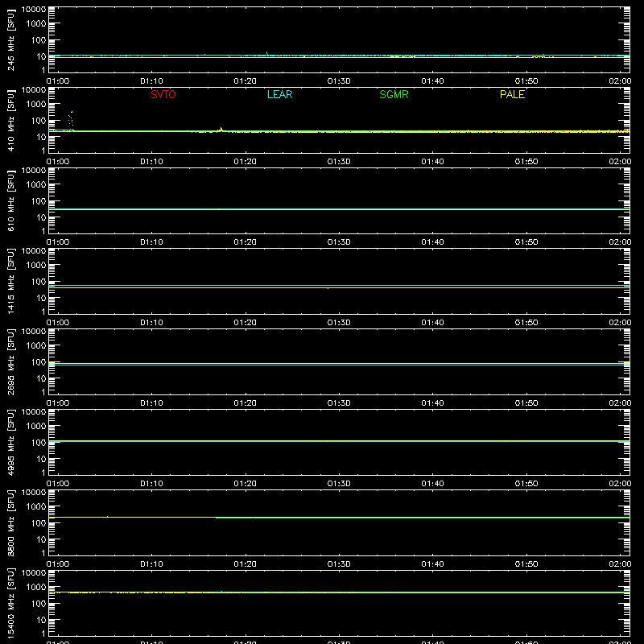Screen dimensions: 644x644
Task: Click the 10 y-axis value on 1415 MHz plot
Action: click(x=41, y=298)
